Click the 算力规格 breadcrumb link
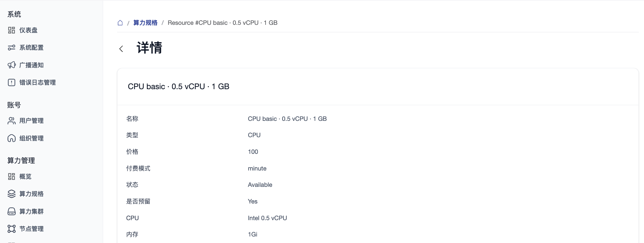Image resolution: width=644 pixels, height=243 pixels. pyautogui.click(x=145, y=23)
